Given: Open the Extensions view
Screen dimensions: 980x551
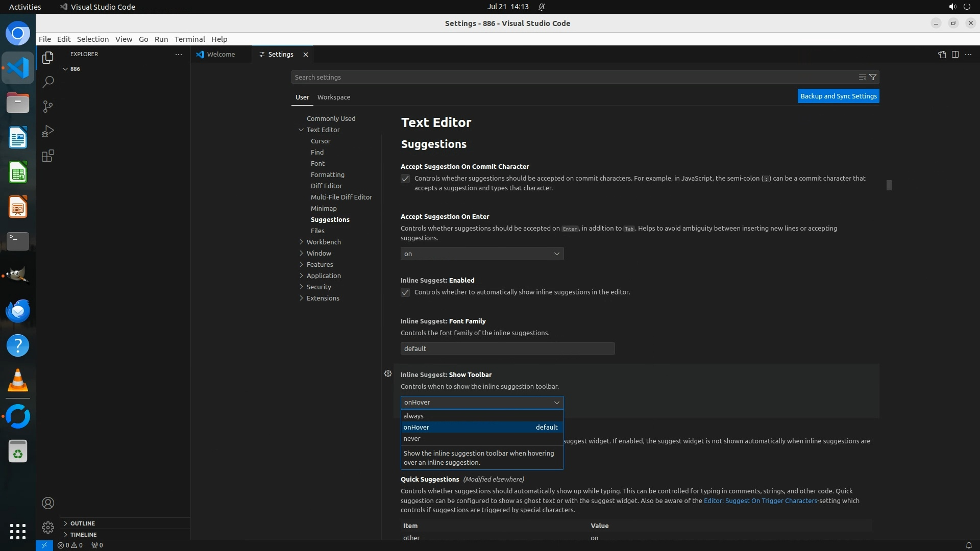Looking at the screenshot, I should coord(48,156).
